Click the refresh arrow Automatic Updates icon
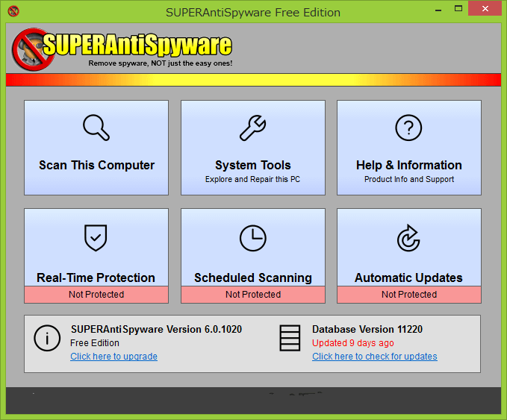 (408, 238)
